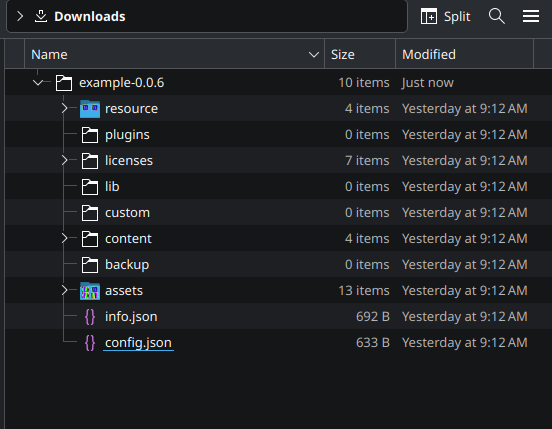Click the Downloads breadcrumb label
This screenshot has height=429, width=552.
90,17
